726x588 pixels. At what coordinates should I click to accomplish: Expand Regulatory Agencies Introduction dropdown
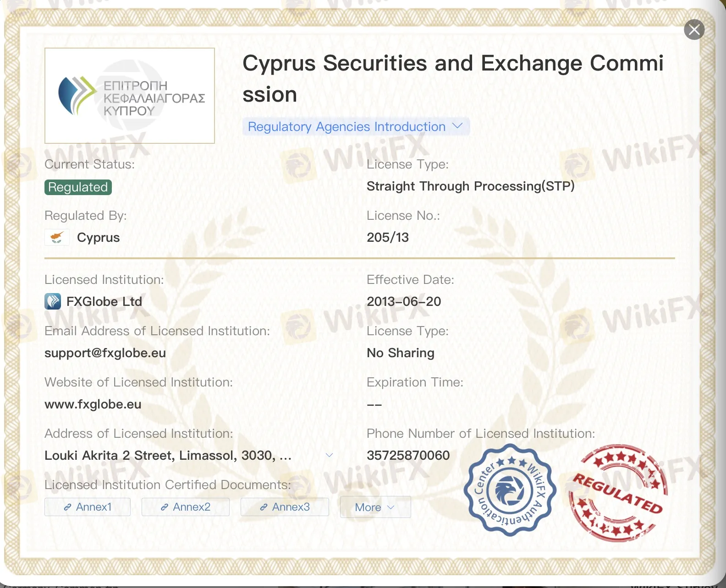tap(356, 126)
